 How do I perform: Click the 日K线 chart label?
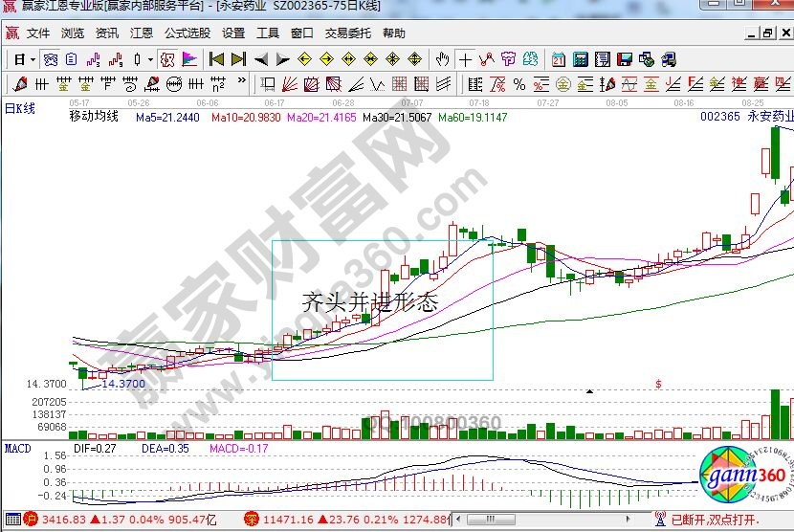click(20, 108)
